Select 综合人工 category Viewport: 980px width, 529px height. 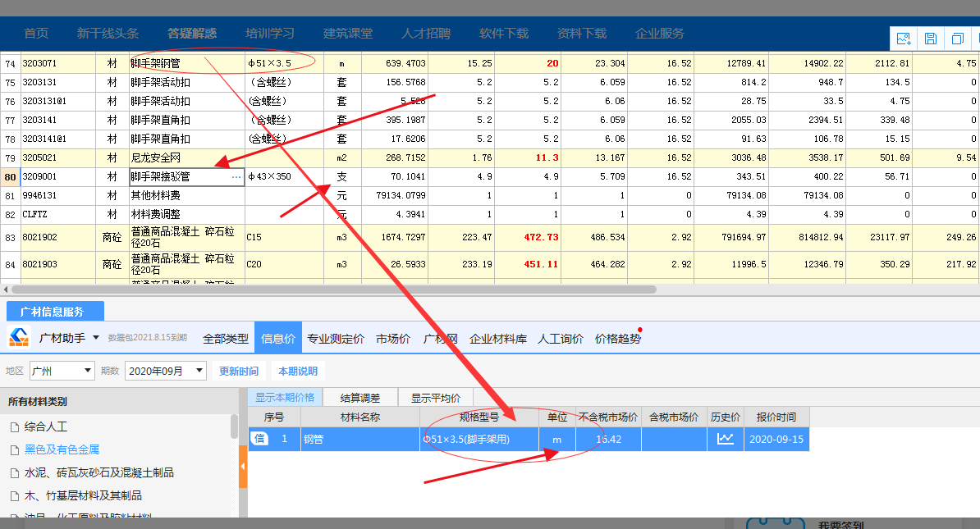click(46, 426)
